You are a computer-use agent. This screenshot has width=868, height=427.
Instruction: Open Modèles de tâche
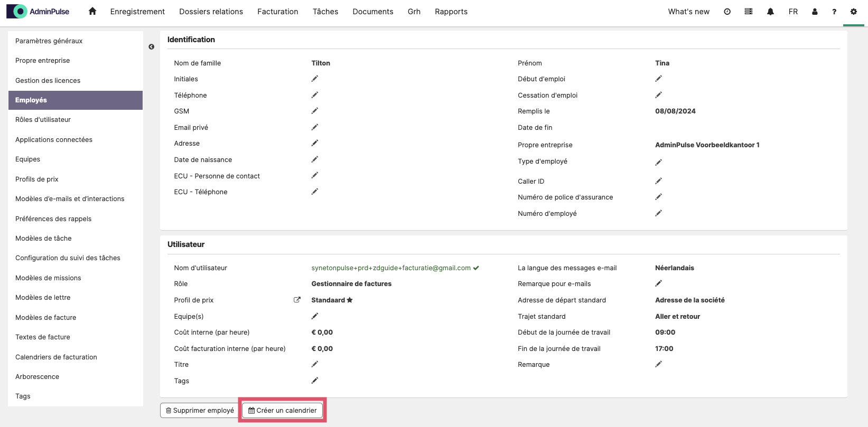click(x=76, y=238)
